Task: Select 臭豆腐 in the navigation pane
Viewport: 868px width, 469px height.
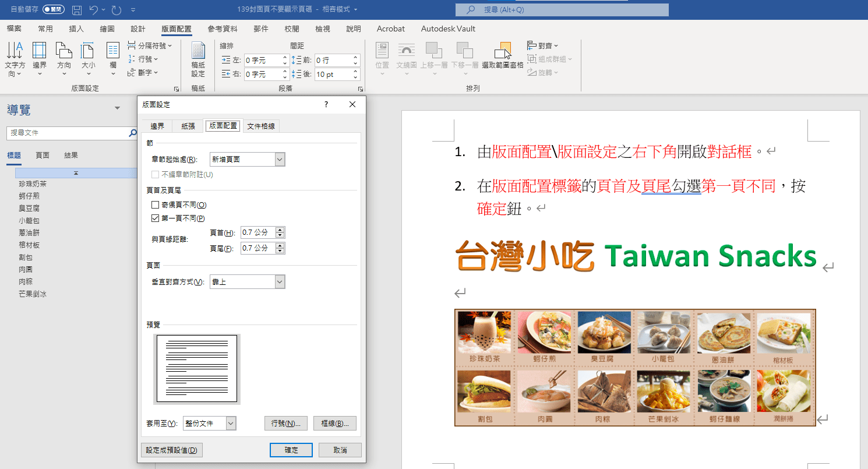Action: pos(28,208)
